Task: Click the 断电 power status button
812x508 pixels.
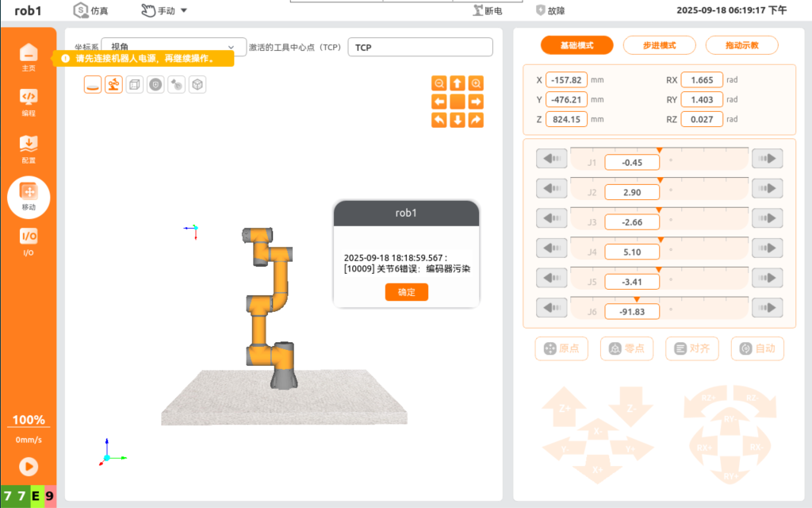Action: click(488, 10)
